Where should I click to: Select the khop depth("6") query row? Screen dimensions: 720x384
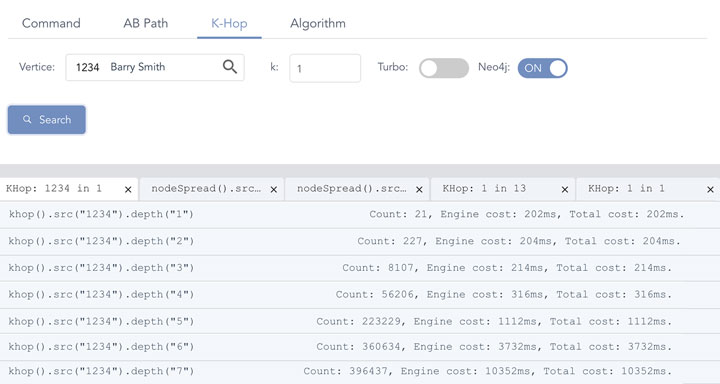(360, 347)
